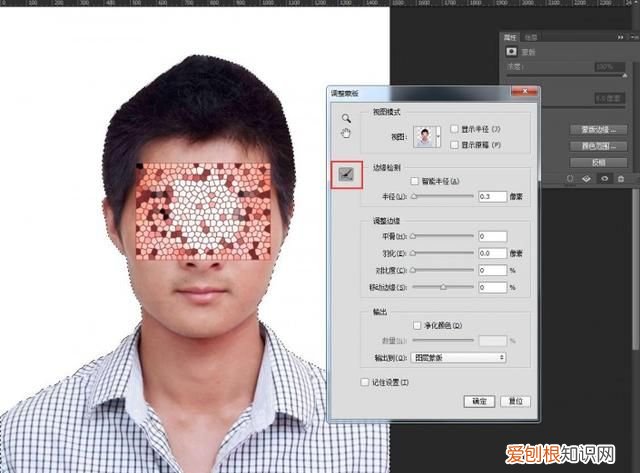The image size is (640, 473).
Task: Select the Refine Radius brush tool
Action: pyautogui.click(x=347, y=175)
